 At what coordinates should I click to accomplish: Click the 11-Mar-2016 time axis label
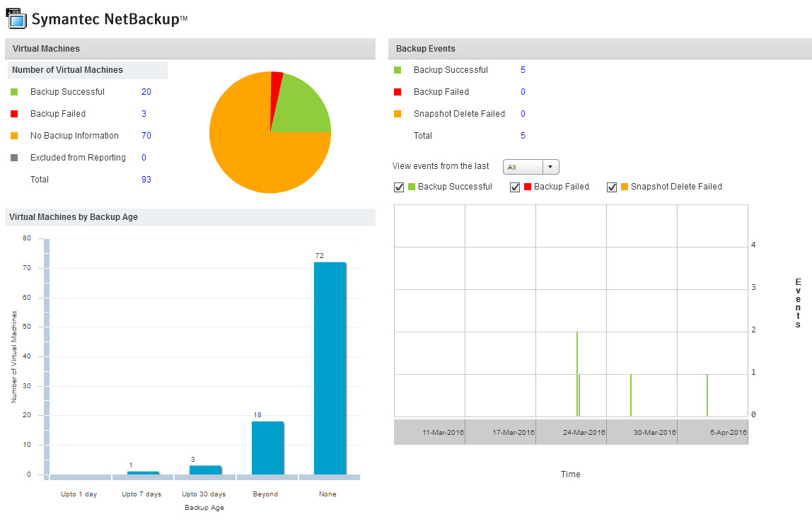pos(443,432)
